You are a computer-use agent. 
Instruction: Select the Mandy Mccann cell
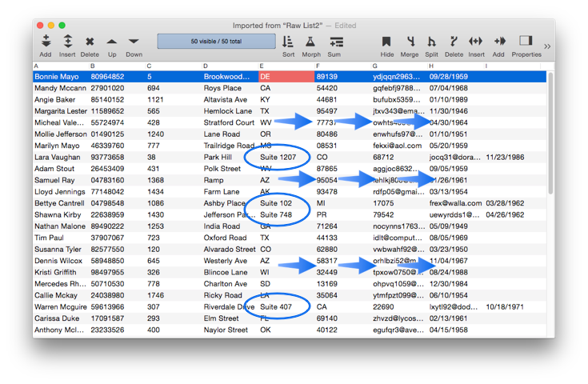pos(61,88)
